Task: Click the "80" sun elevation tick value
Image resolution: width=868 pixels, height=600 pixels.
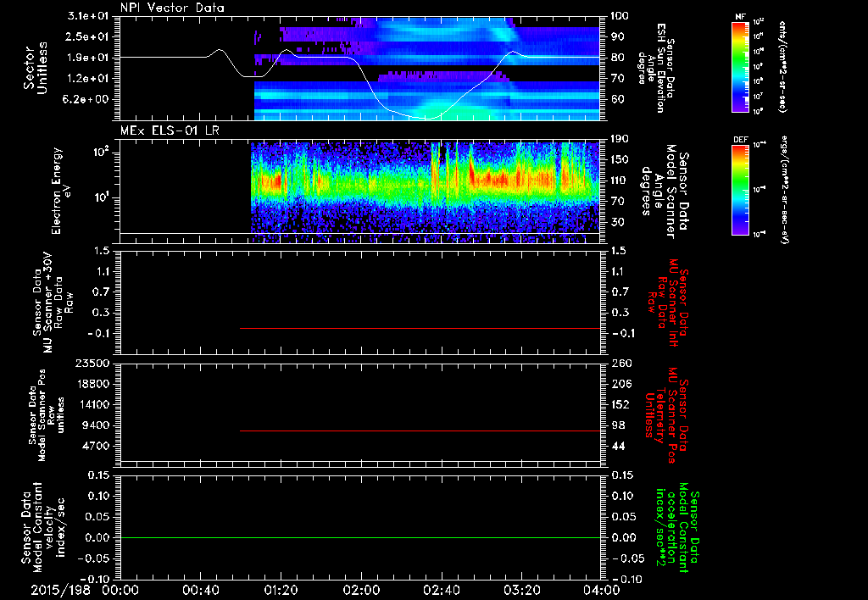Action: pyautogui.click(x=617, y=58)
